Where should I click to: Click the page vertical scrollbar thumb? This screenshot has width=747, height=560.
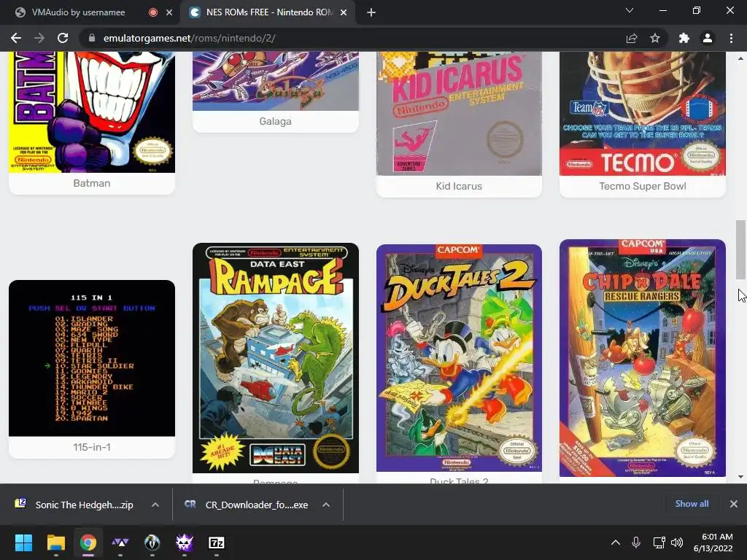tap(740, 250)
